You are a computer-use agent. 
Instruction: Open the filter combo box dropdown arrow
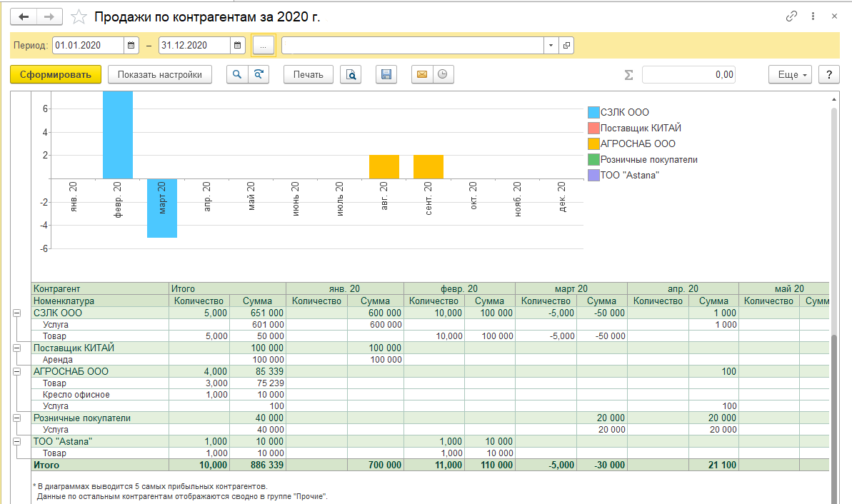click(550, 45)
